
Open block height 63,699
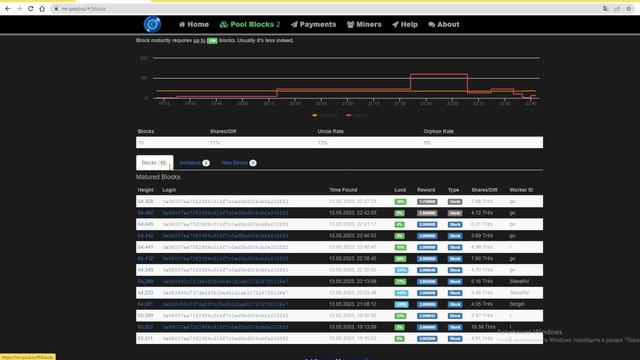coord(145,316)
